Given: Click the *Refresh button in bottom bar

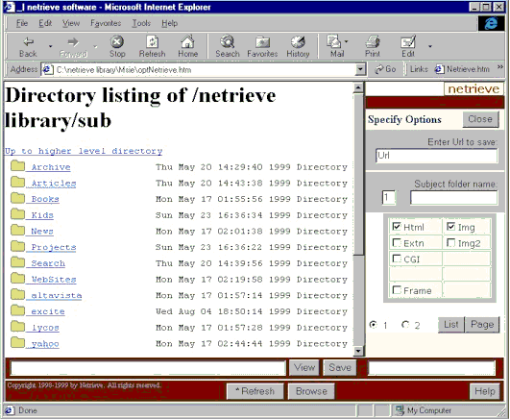Looking at the screenshot, I should 255,391.
